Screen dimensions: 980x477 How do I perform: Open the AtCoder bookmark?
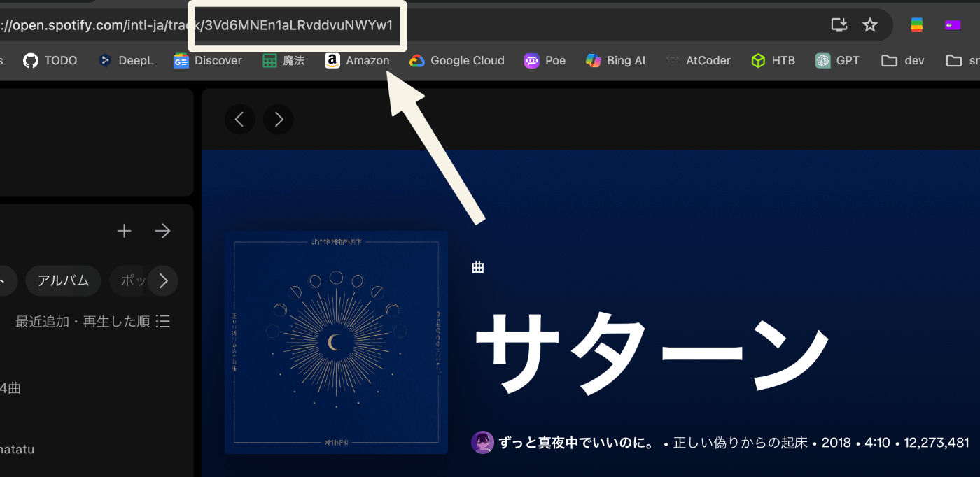tap(698, 61)
